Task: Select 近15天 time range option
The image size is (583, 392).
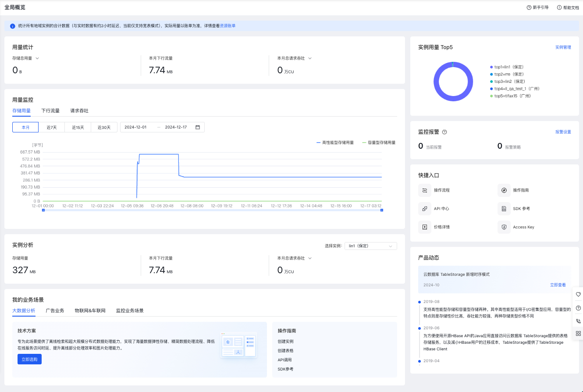Action: coord(78,127)
